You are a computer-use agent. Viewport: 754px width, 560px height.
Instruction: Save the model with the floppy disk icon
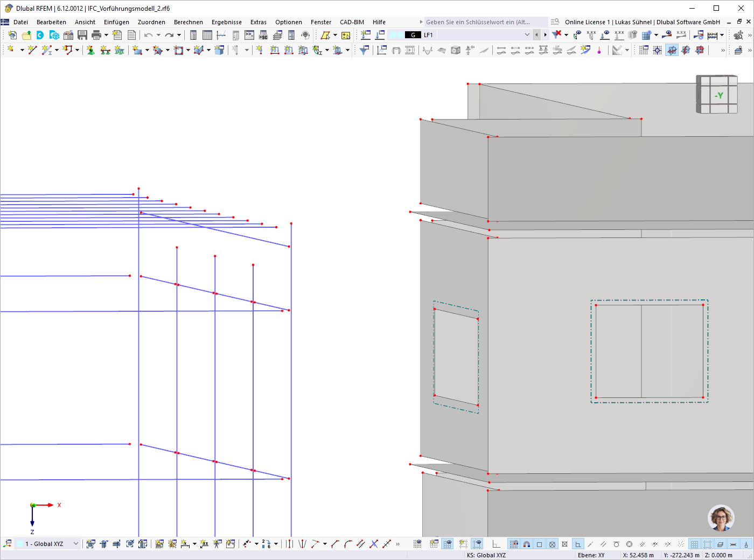pyautogui.click(x=82, y=35)
